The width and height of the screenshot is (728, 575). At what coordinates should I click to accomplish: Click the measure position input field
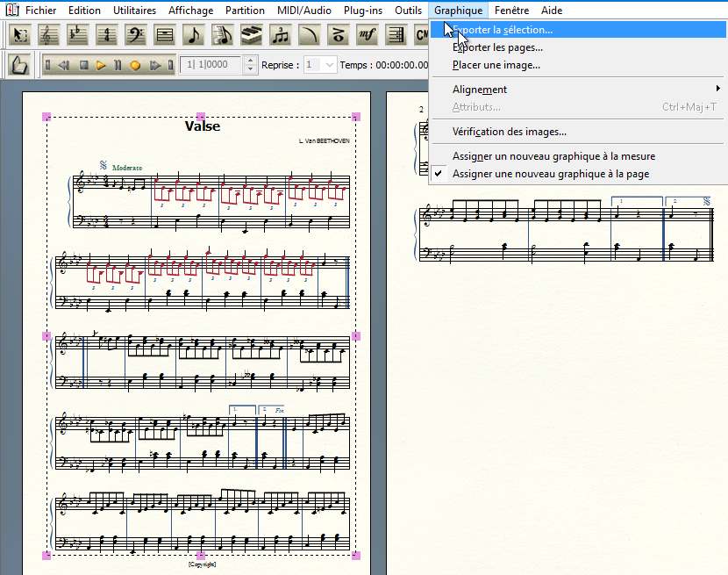[x=211, y=65]
